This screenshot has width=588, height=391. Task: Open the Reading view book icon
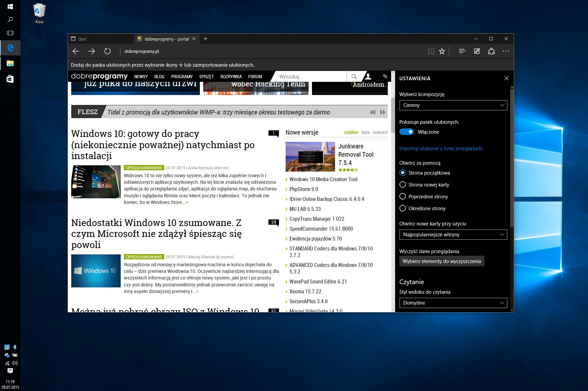tap(431, 51)
